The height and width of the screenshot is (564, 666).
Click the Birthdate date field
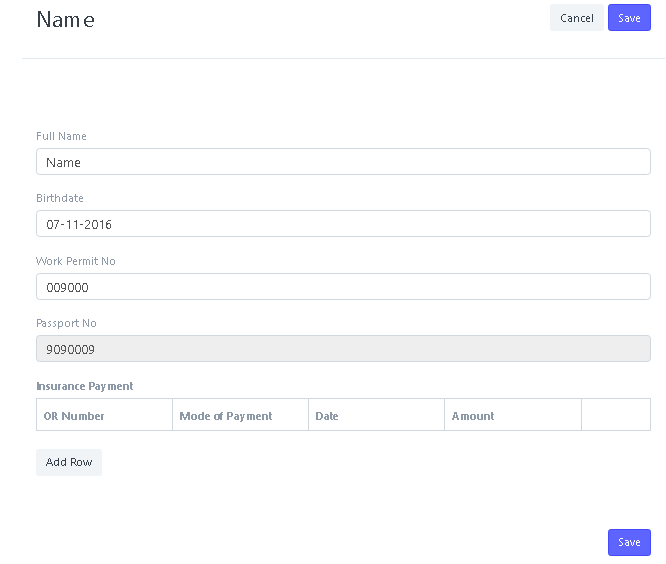[x=343, y=223]
